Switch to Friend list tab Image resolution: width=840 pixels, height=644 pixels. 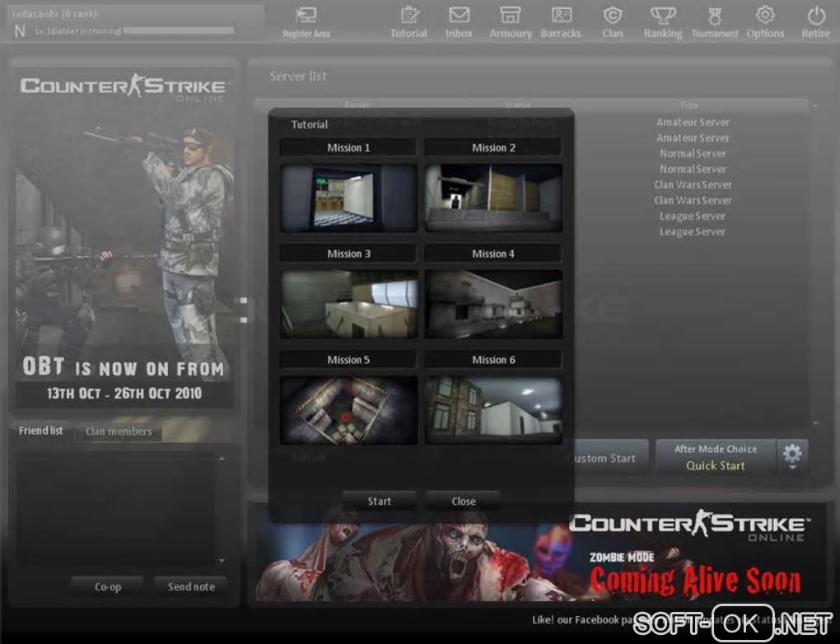[40, 431]
